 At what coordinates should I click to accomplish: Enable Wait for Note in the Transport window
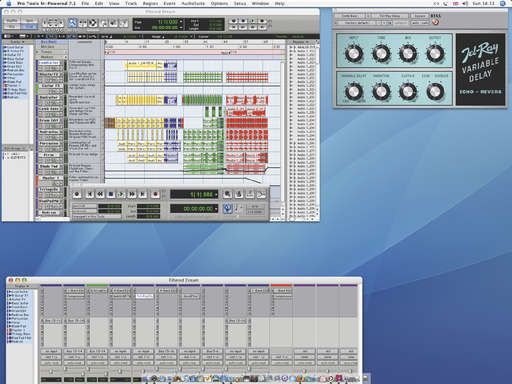228,194
